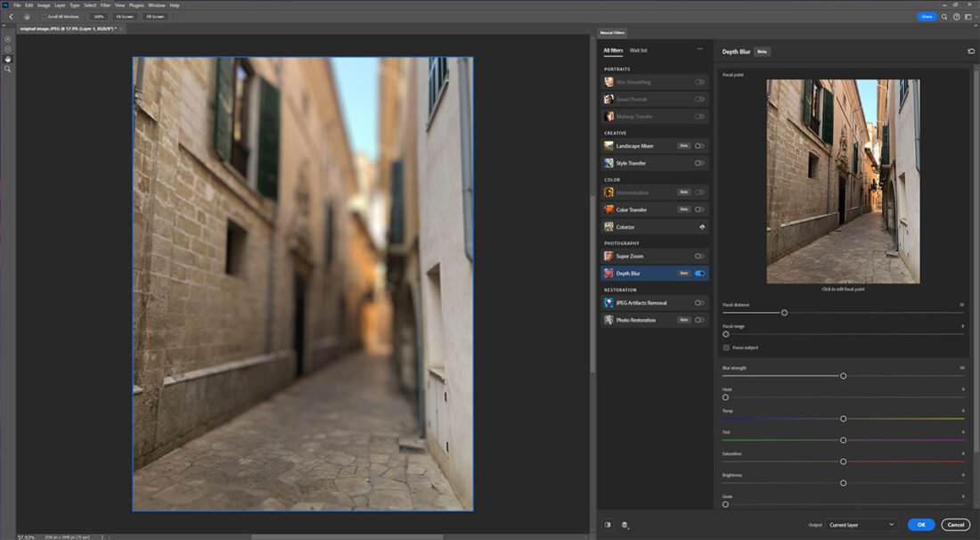This screenshot has width=980, height=540.
Task: Click the Photo Restoration filter thumbnail icon
Action: point(608,320)
